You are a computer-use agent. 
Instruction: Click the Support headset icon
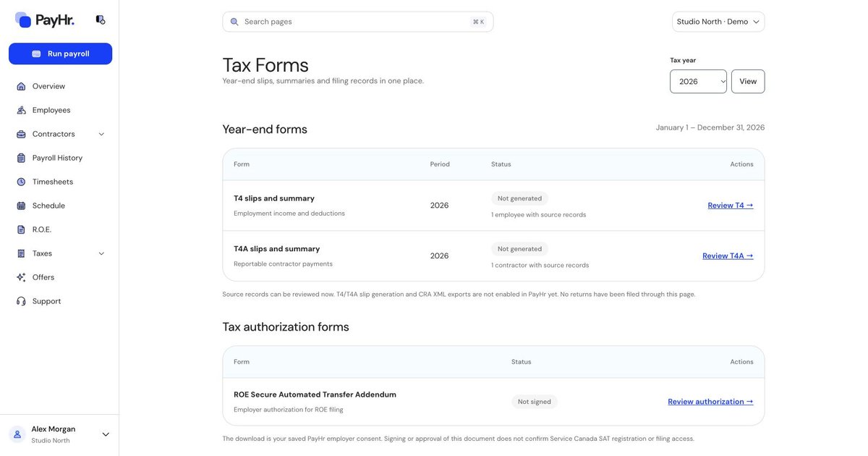click(x=21, y=301)
